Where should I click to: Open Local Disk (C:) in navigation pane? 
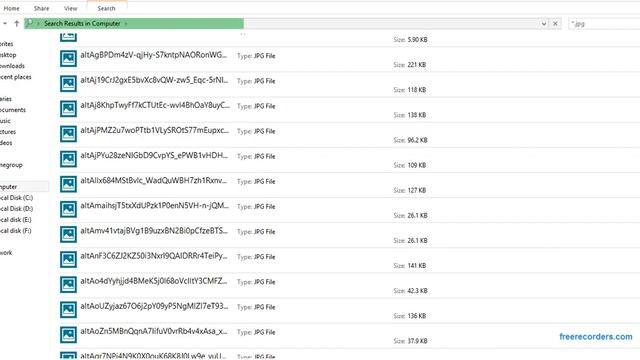tap(16, 198)
